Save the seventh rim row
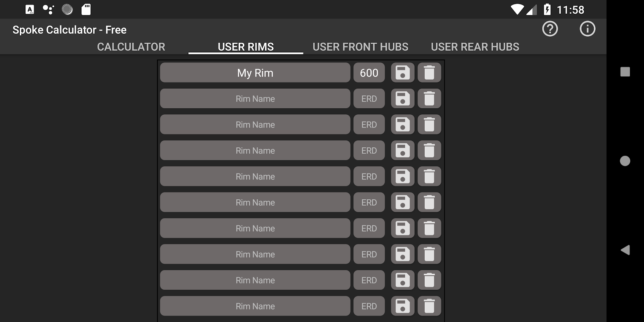 point(402,228)
